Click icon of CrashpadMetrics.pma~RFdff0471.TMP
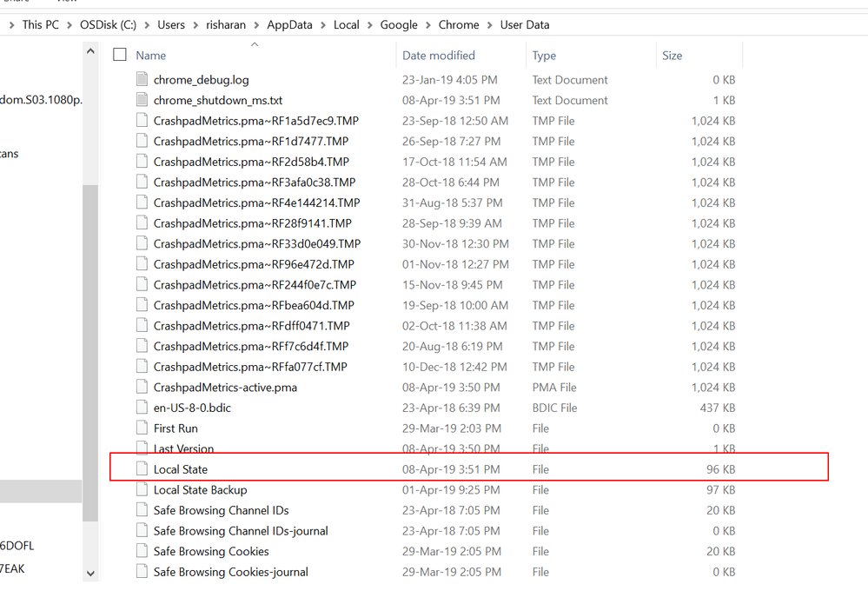Viewport: 868px width, 604px height. click(142, 325)
